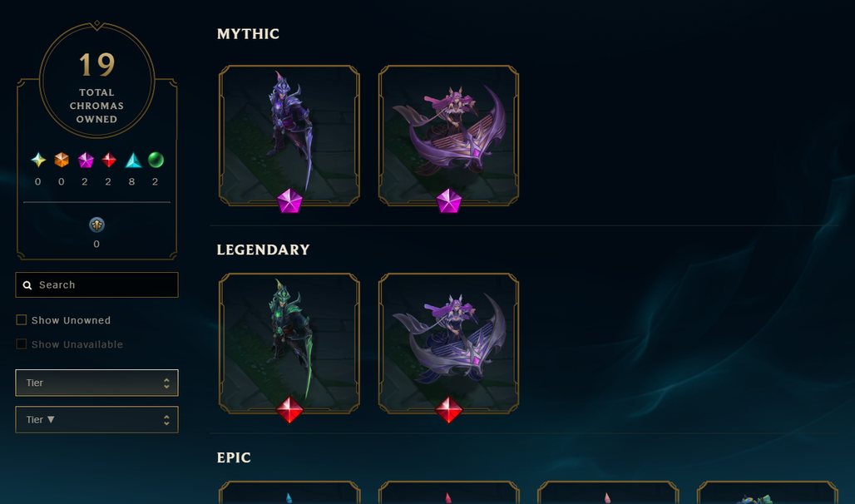
Task: Select the second Mythic boat-rider chroma
Action: pos(449,136)
